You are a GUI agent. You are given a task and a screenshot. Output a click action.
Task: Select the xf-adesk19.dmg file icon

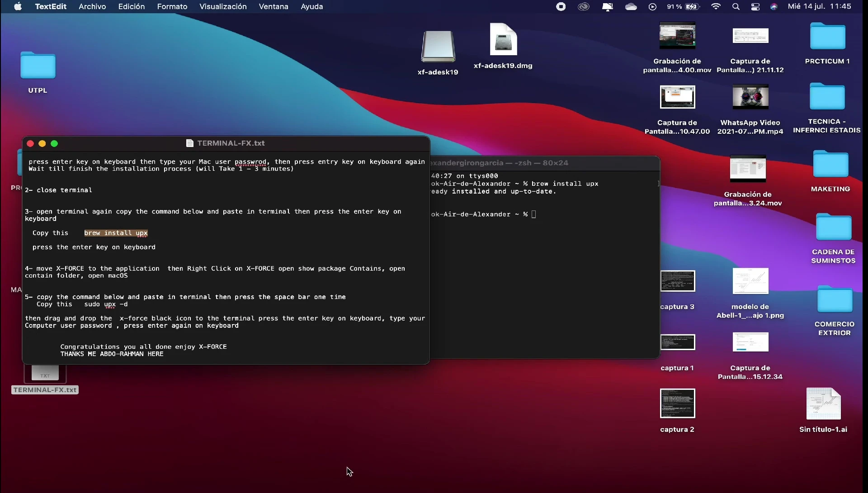503,39
